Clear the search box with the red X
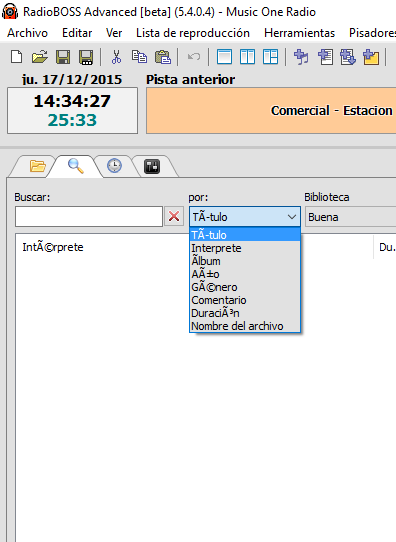Viewport: 396px width, 542px height. point(174,217)
